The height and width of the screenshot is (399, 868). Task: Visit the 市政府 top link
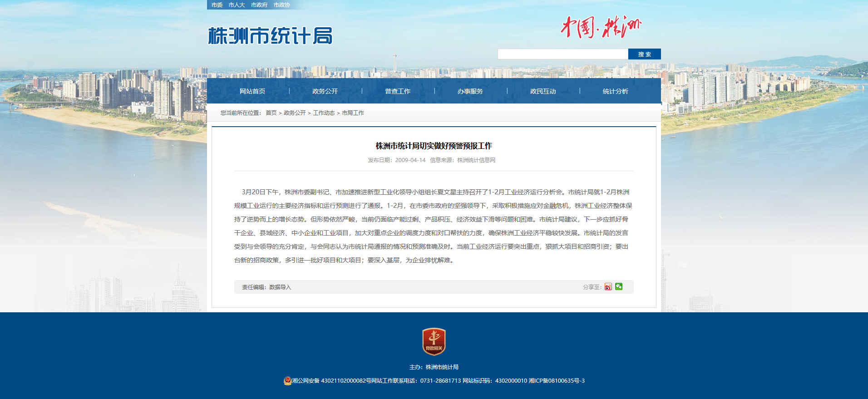259,5
